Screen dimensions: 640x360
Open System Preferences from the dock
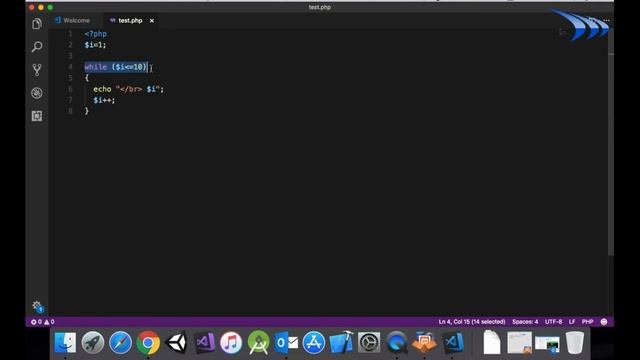(x=369, y=342)
